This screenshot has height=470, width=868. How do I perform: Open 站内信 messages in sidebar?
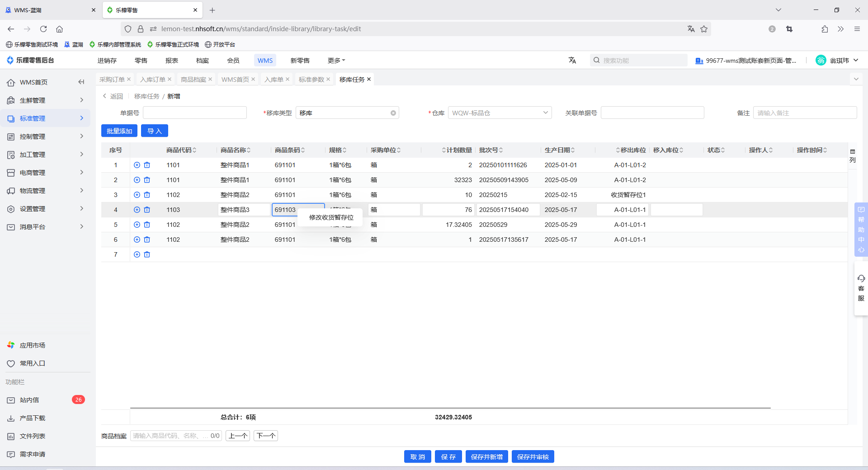pyautogui.click(x=45, y=400)
